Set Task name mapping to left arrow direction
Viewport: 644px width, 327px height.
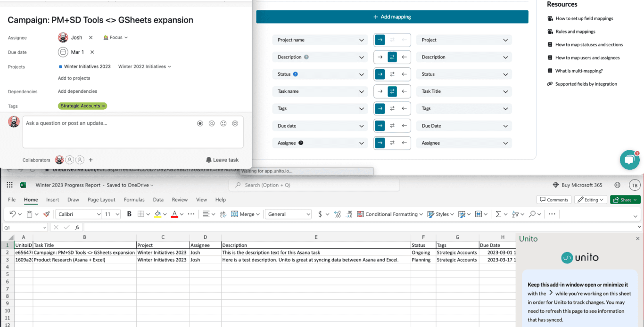[x=404, y=91]
